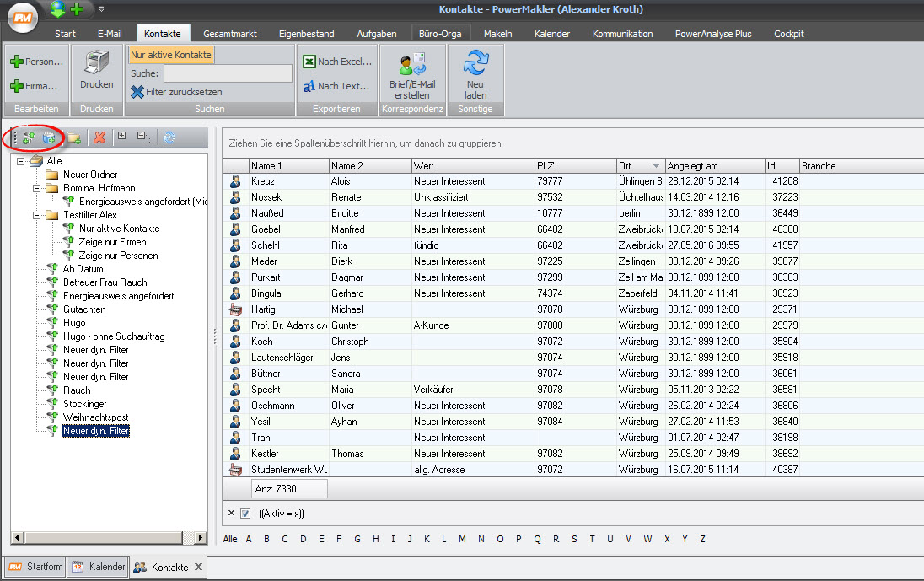Select filter Zeige nur Personen
The height and width of the screenshot is (581, 924).
[x=118, y=256]
